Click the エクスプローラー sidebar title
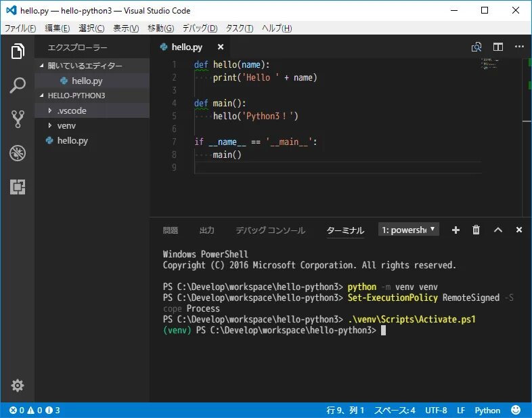Image resolution: width=532 pixels, height=418 pixels. (77, 47)
